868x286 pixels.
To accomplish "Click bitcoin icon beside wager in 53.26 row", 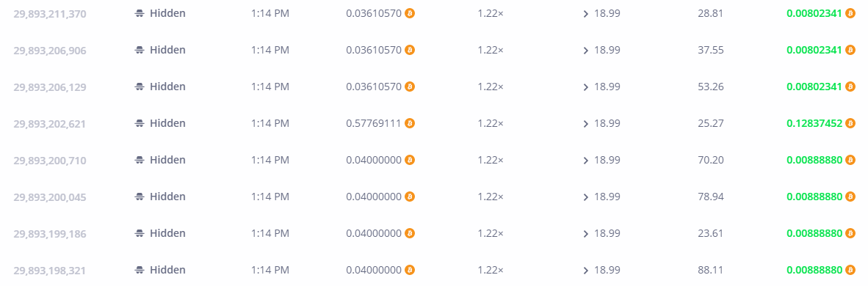I will pos(410,87).
